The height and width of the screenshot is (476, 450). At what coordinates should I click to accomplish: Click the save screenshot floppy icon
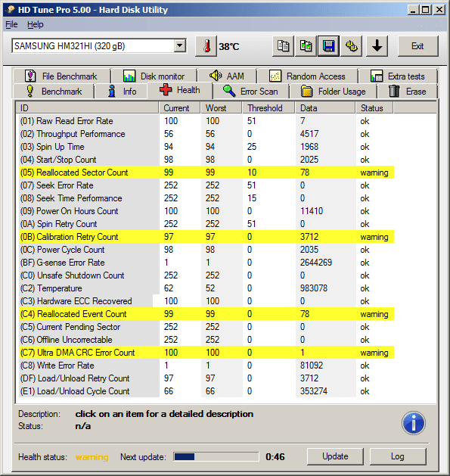(x=329, y=46)
